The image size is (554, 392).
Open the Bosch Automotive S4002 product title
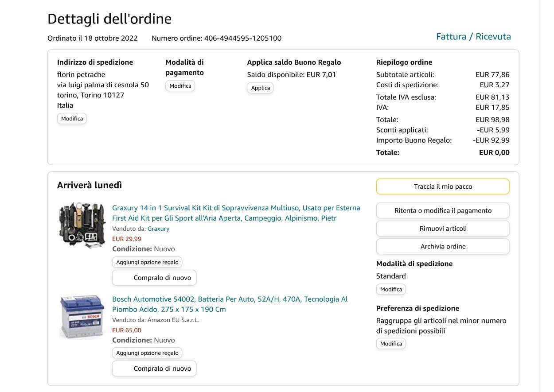(230, 304)
